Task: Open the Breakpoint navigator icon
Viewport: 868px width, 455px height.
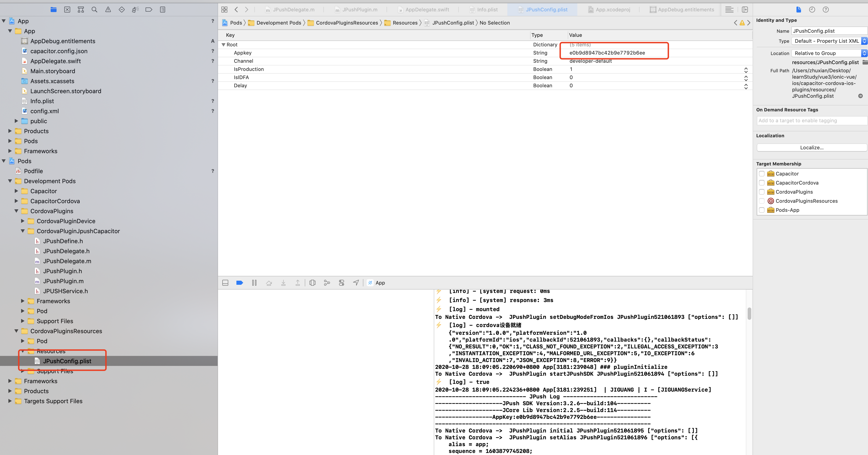Action: click(x=149, y=10)
